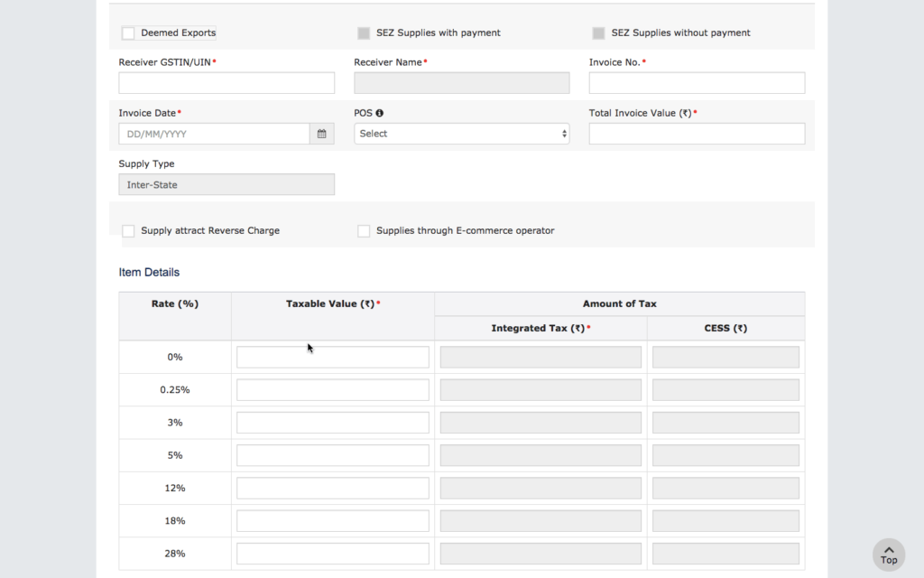
Task: Toggle SEZ Supplies with payment
Action: pyautogui.click(x=363, y=32)
